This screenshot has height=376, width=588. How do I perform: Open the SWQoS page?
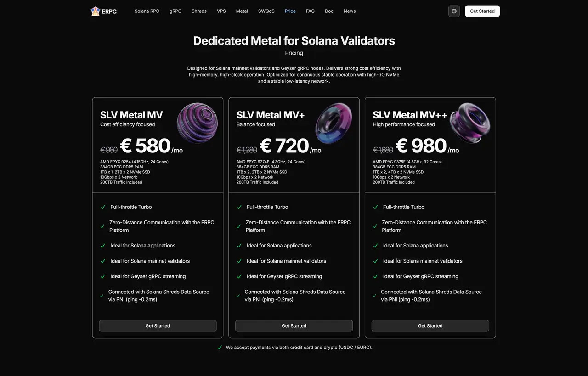pyautogui.click(x=266, y=11)
